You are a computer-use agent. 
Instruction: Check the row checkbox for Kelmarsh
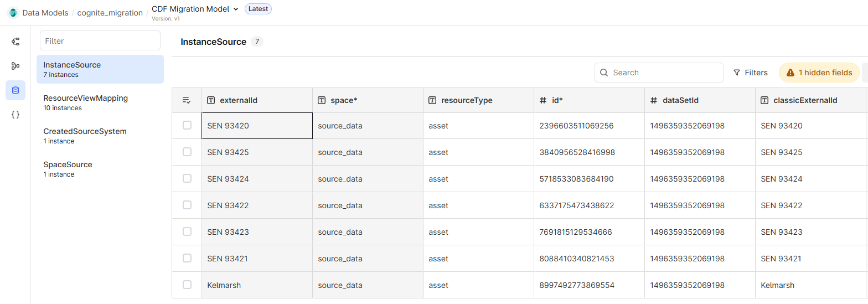pyautogui.click(x=187, y=285)
